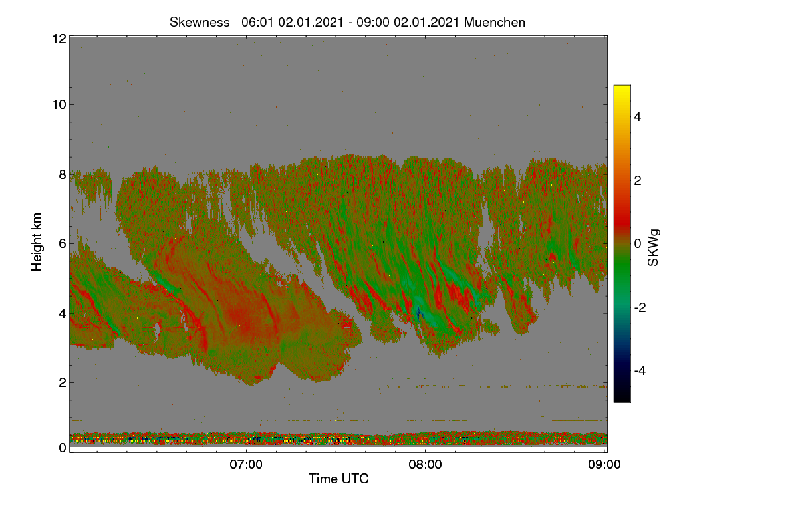Click the plot title beginning with Skewness
This screenshot has height=532, width=798.
[x=347, y=22]
